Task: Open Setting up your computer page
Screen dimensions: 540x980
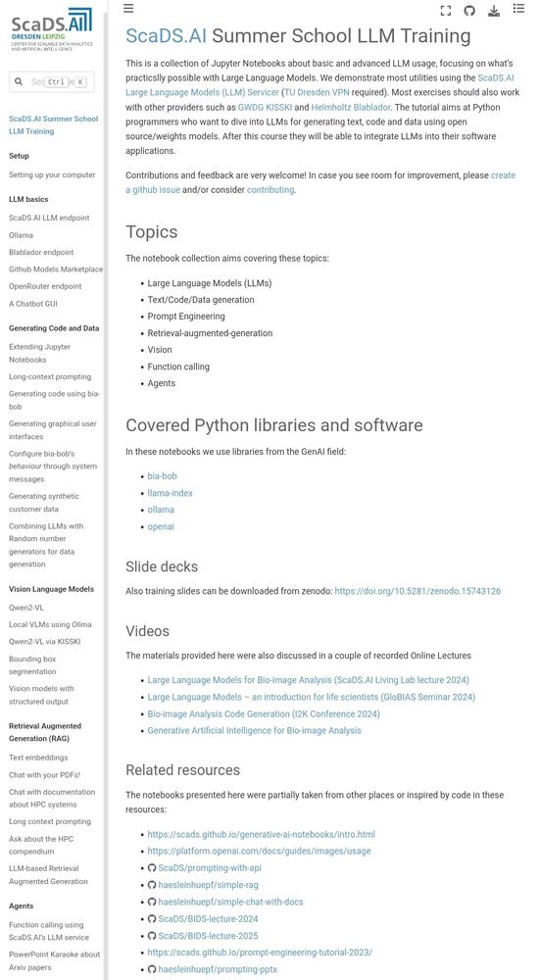Action: 52,175
